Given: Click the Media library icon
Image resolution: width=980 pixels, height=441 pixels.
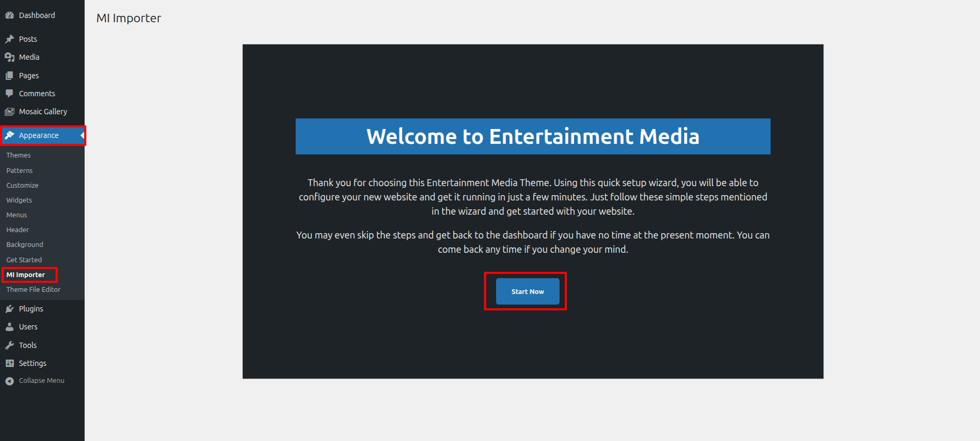Looking at the screenshot, I should point(10,57).
